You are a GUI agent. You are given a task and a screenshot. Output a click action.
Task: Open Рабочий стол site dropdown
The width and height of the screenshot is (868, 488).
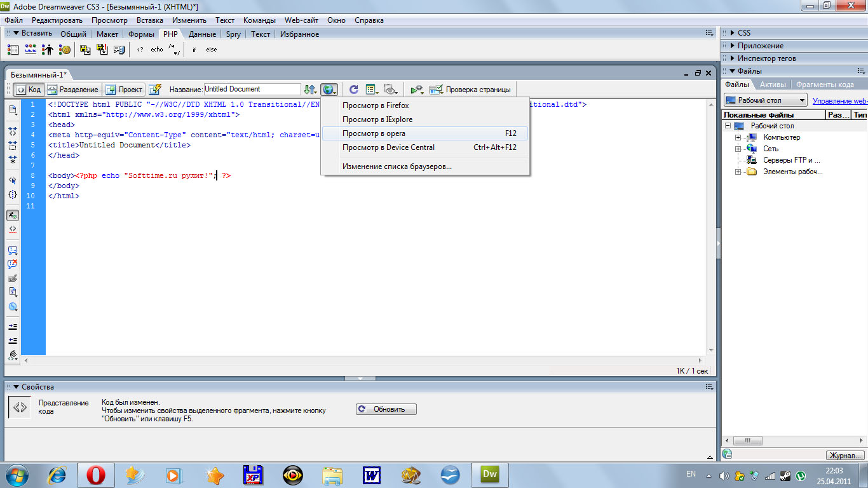pos(765,100)
